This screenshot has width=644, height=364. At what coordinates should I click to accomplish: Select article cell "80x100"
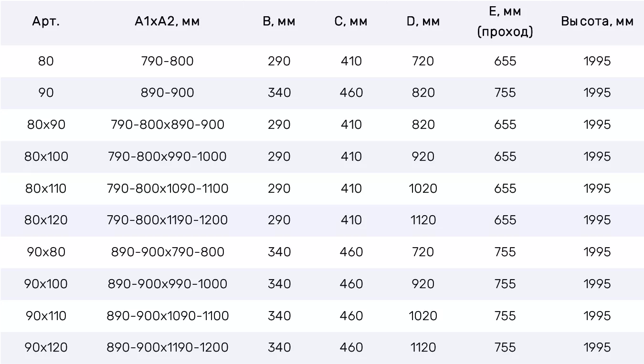(x=46, y=156)
